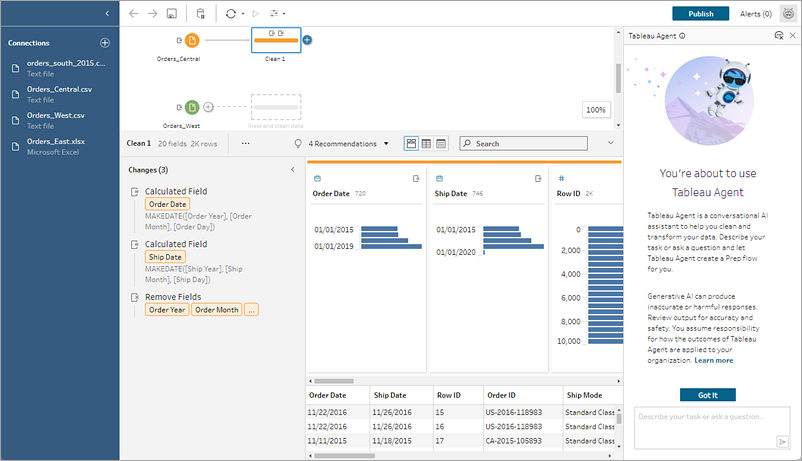802x461 pixels.
Task: Click the Run flow play icon
Action: [256, 14]
